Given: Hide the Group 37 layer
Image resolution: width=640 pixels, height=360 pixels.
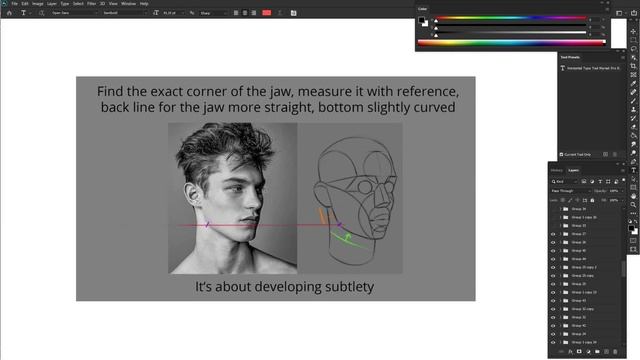Looking at the screenshot, I should (553, 234).
